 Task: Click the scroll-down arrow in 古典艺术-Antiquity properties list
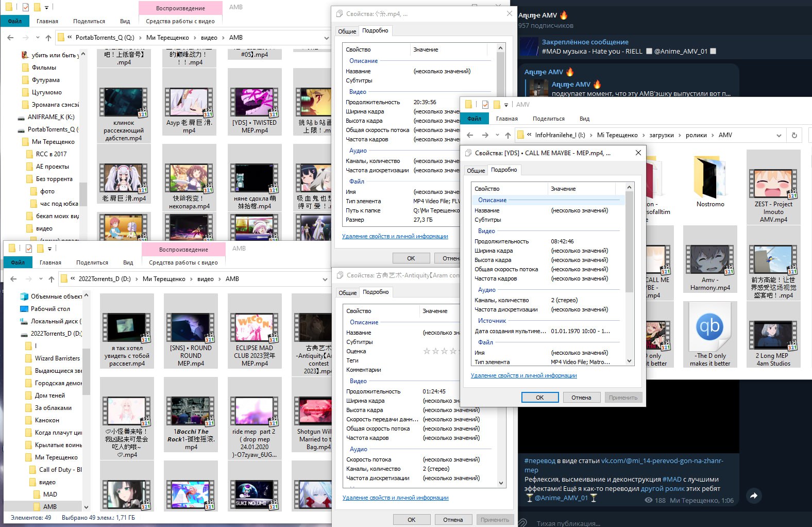point(501,483)
